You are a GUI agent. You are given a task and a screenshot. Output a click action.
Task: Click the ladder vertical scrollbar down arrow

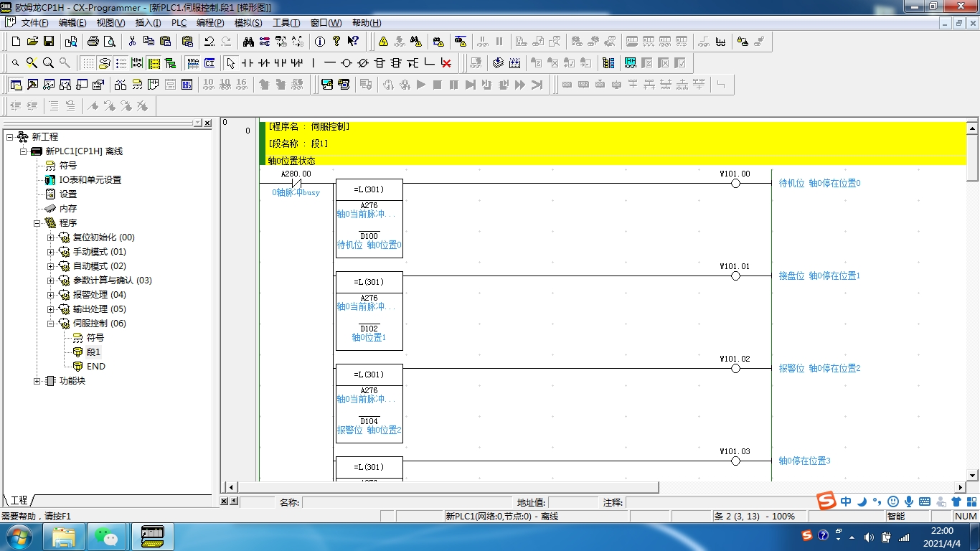point(973,475)
